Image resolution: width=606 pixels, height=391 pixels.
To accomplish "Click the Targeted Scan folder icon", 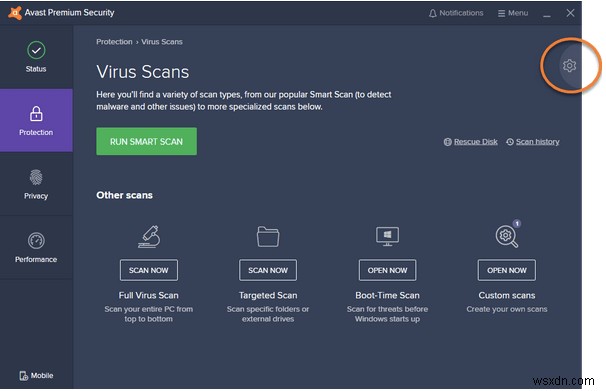I will point(268,236).
